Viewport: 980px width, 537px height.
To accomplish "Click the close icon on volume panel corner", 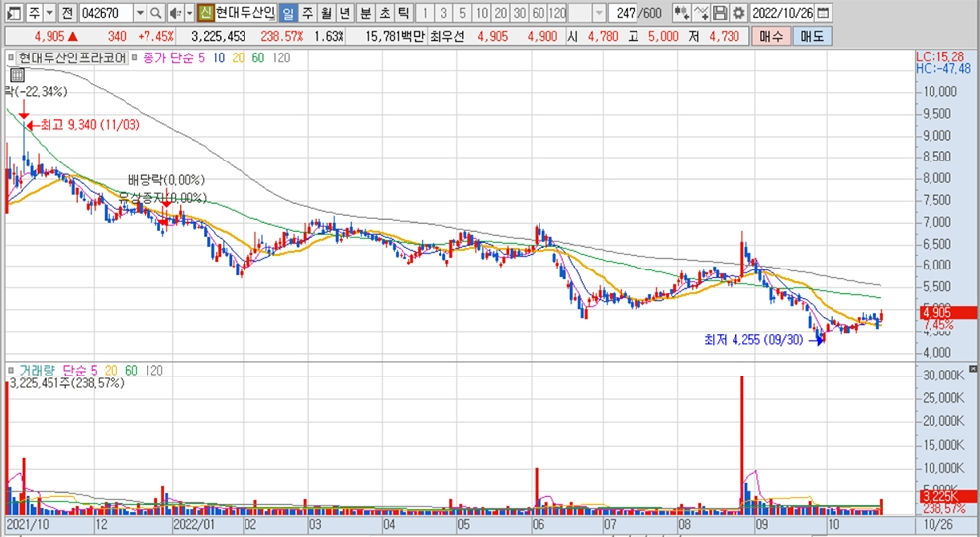I will click(x=973, y=370).
